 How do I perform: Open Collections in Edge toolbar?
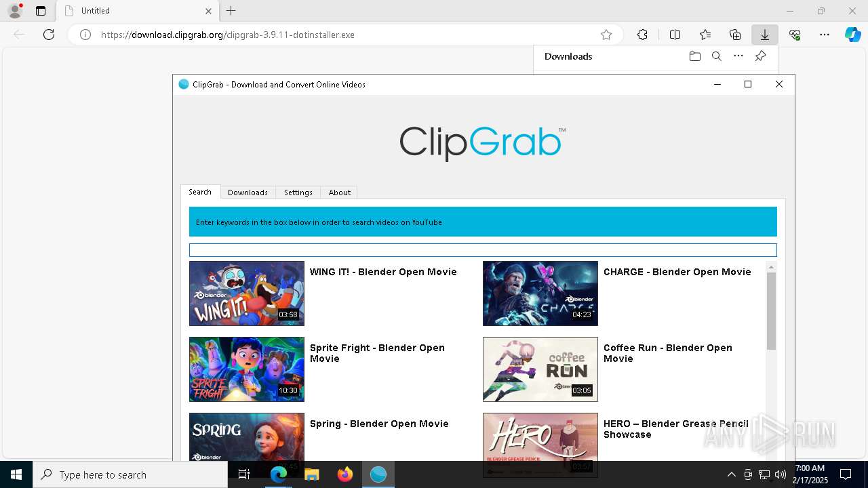pyautogui.click(x=735, y=35)
